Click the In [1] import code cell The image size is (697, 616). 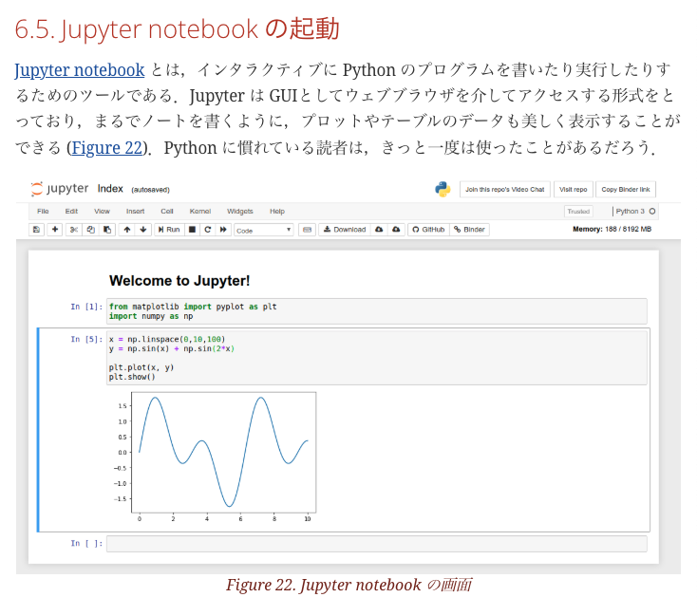(x=376, y=311)
